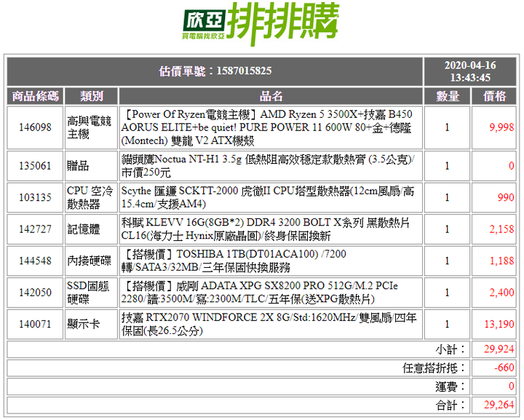Screen dimensions: 524x420
Task: Select barcode 135061
Action: pos(35,166)
